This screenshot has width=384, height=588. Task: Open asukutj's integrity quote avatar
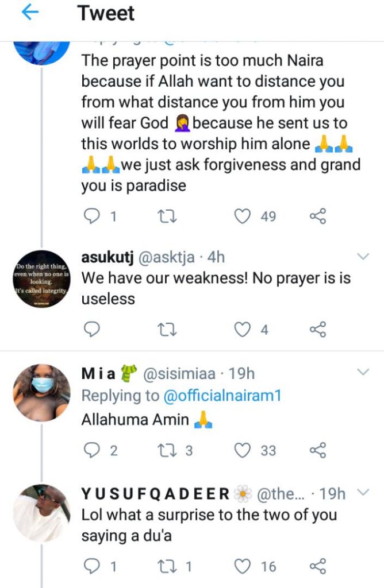point(41,278)
